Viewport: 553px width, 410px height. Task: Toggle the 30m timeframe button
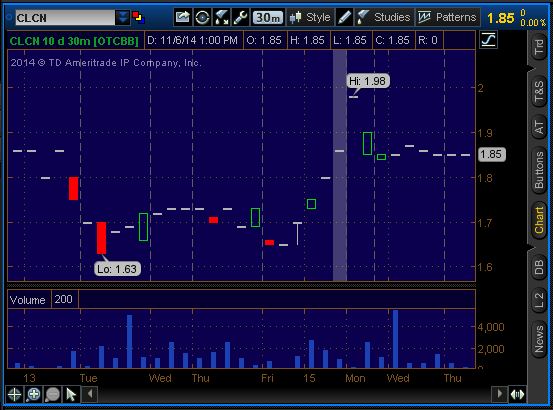(x=268, y=17)
